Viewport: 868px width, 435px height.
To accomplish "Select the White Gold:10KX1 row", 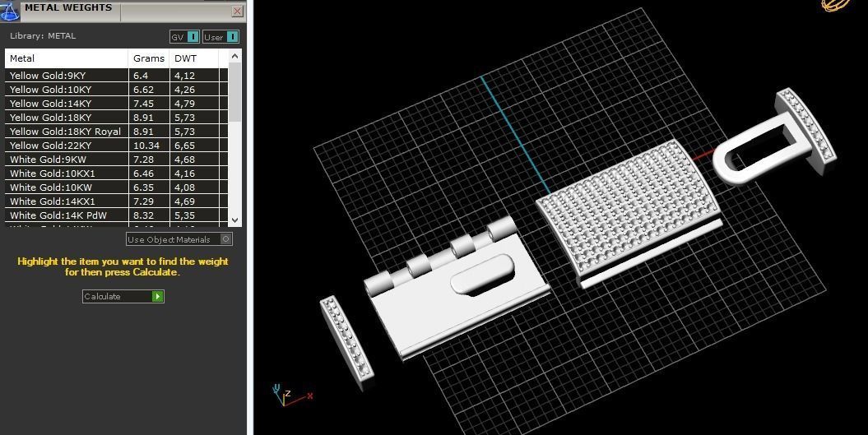I will (116, 174).
